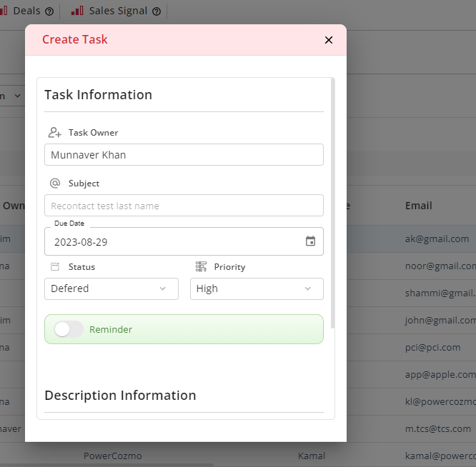Viewport: 476px width, 467px height.
Task: Click the Sales Signal bar chart icon
Action: [x=77, y=11]
